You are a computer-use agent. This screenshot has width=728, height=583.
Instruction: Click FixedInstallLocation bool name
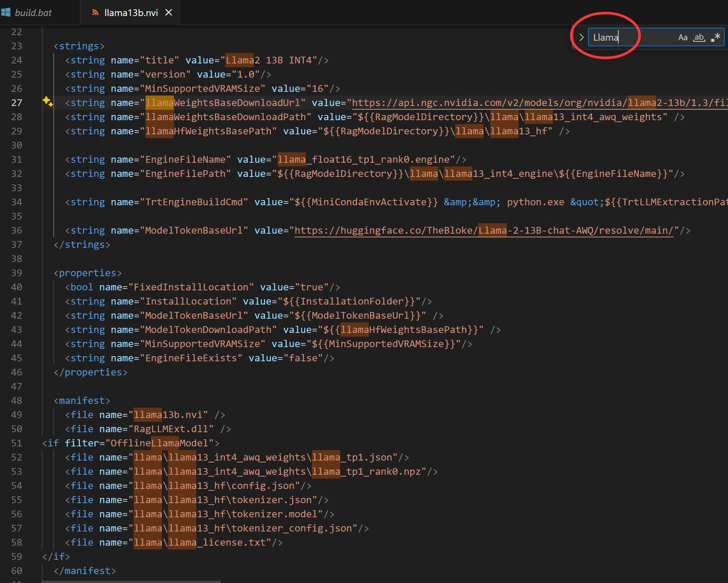coord(191,287)
